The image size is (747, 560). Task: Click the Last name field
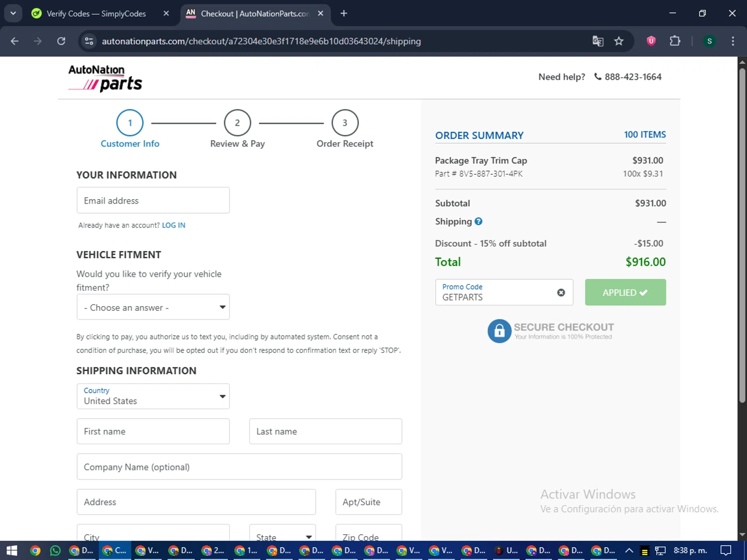point(325,431)
